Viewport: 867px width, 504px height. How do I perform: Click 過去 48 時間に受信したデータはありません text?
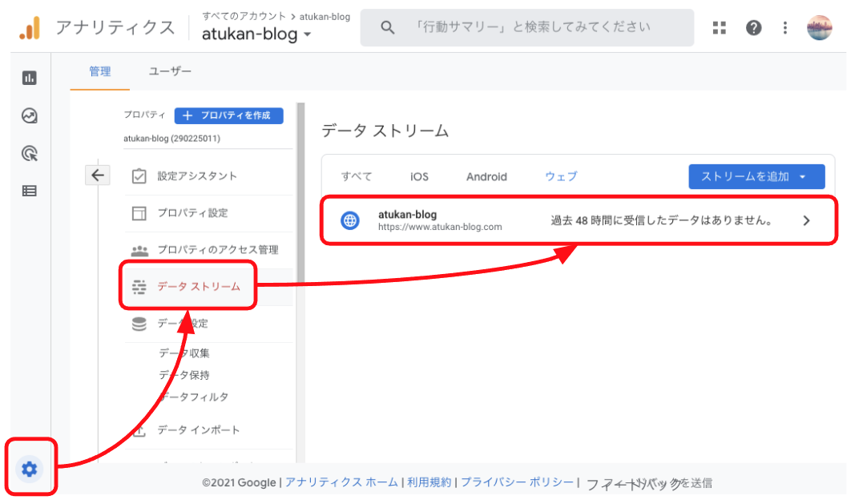[661, 220]
